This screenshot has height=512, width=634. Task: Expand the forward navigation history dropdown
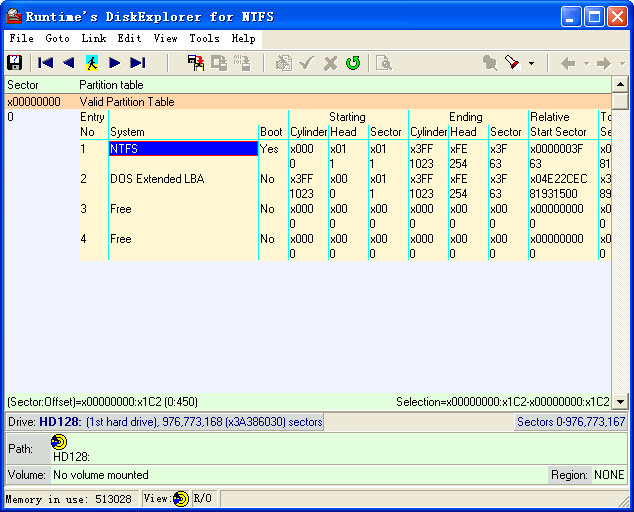(621, 64)
